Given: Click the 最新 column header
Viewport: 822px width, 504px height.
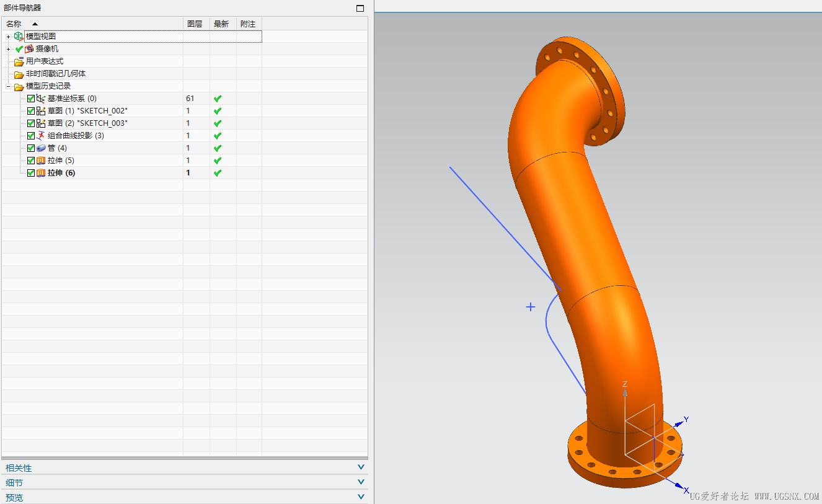Looking at the screenshot, I should pos(223,24).
